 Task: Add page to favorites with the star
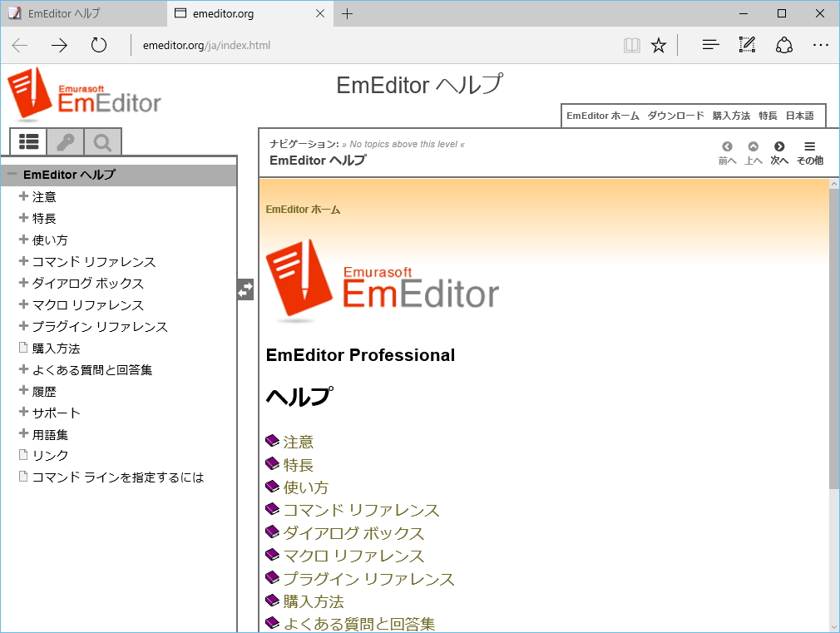(659, 45)
